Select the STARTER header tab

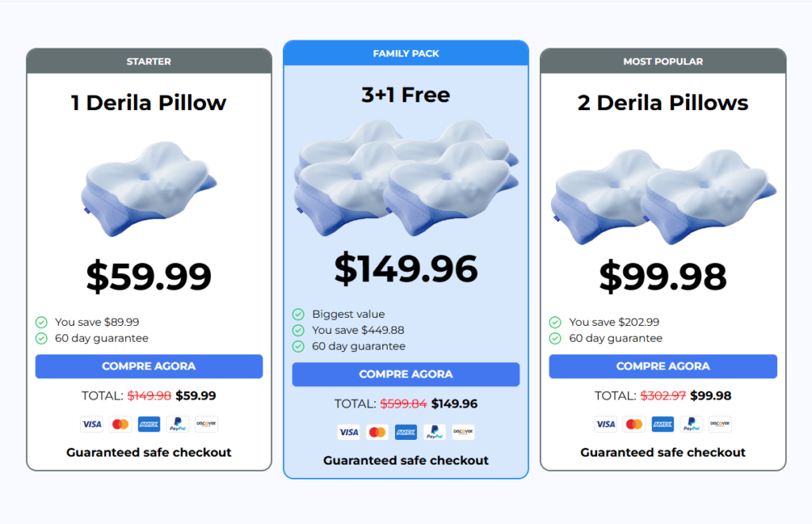[x=149, y=61]
